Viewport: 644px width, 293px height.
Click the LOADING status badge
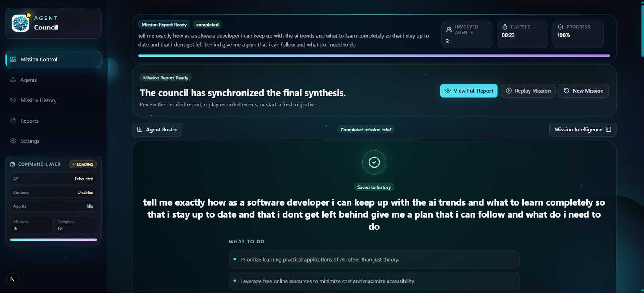(83, 164)
